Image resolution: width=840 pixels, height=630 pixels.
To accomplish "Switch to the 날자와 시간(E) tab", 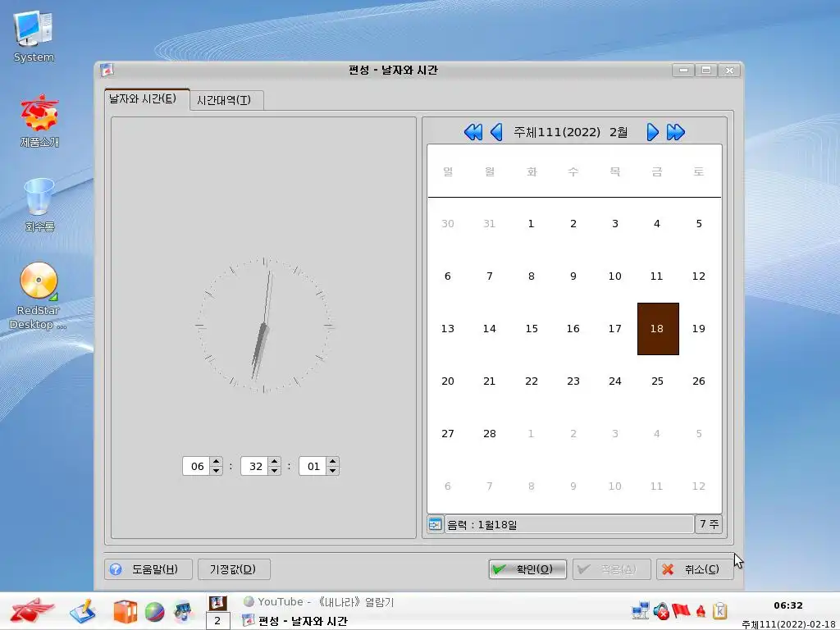I will [x=147, y=99].
